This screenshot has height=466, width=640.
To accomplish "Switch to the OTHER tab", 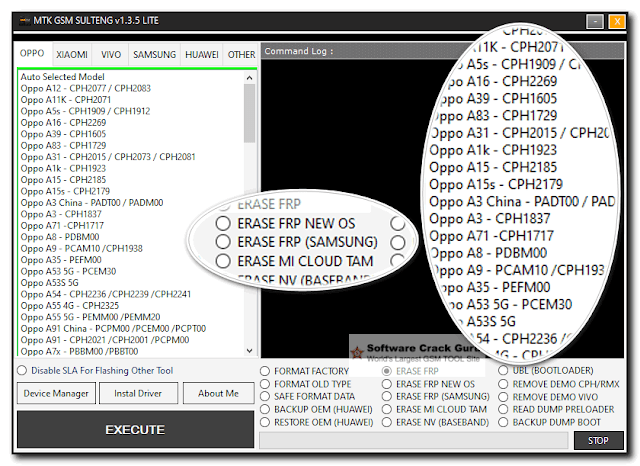I will point(241,55).
